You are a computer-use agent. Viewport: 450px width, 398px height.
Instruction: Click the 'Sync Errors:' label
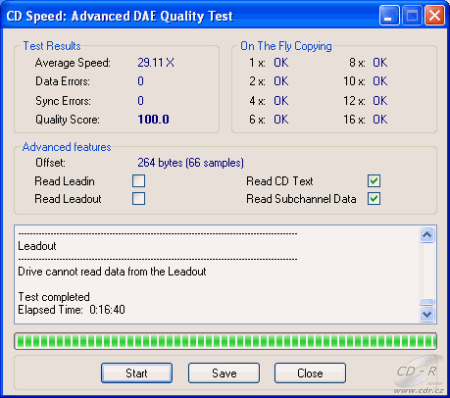click(63, 101)
